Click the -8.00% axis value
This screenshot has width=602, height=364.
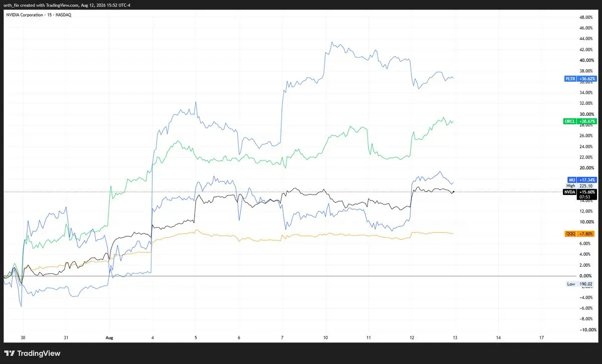coord(587,319)
